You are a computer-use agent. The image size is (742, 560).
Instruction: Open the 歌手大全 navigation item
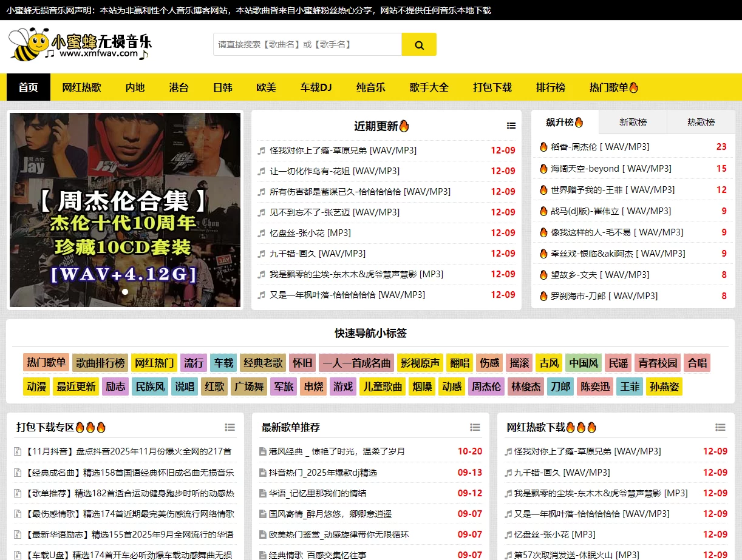428,87
